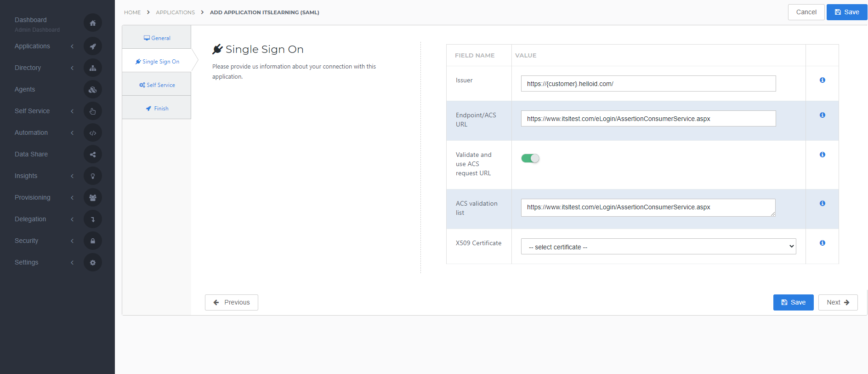This screenshot has height=374, width=868.
Task: Click the Applications rocket icon
Action: coord(93,46)
